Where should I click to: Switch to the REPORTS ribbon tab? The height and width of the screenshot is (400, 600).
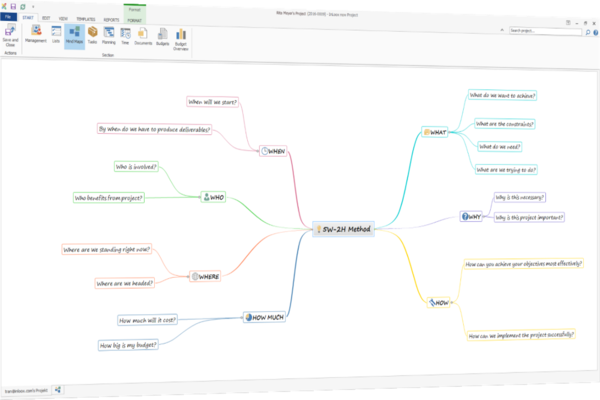[x=111, y=20]
